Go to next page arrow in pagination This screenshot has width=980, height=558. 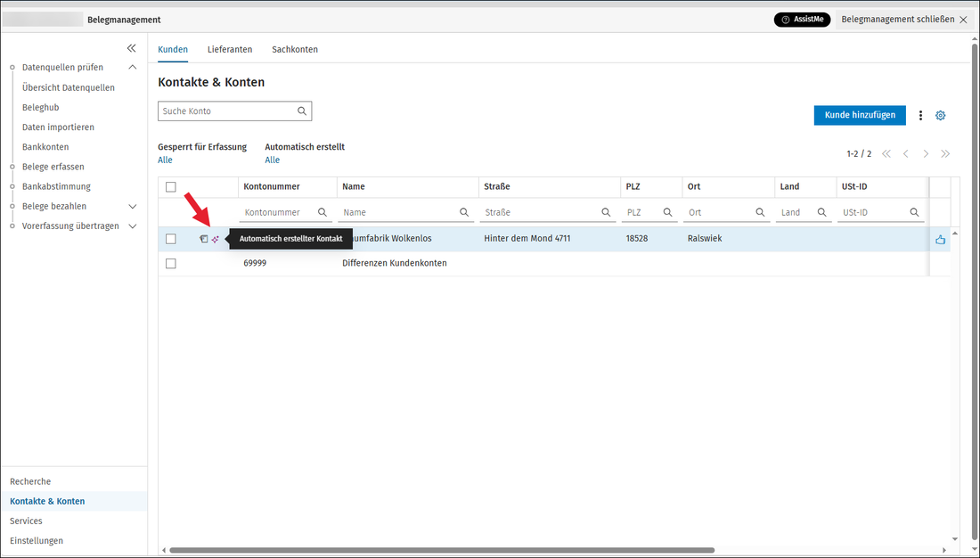(x=926, y=154)
